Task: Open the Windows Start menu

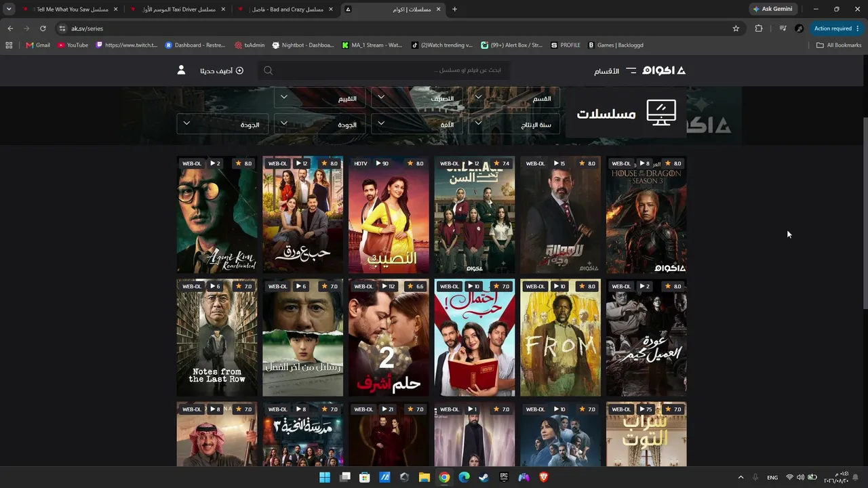Action: 325,477
